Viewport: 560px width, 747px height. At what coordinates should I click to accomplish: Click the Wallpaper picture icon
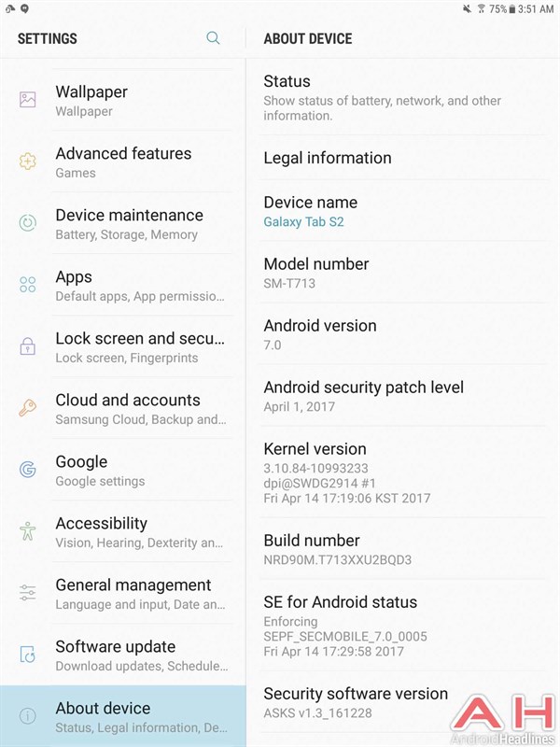click(28, 100)
